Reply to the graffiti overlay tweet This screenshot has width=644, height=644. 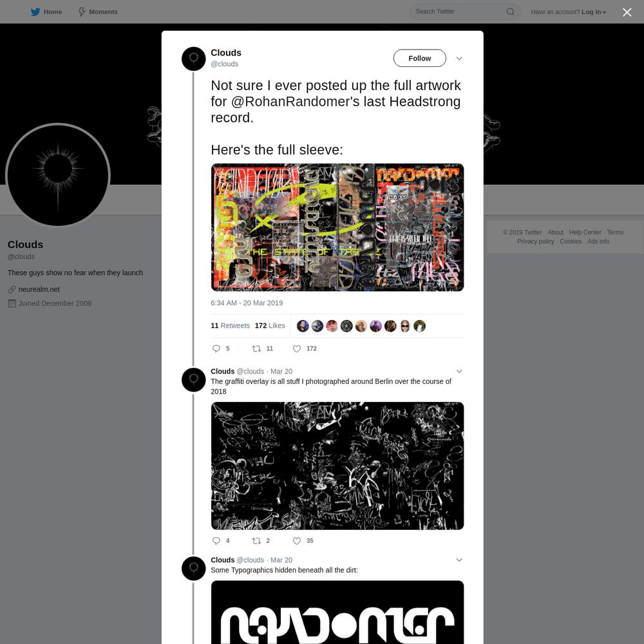[216, 541]
